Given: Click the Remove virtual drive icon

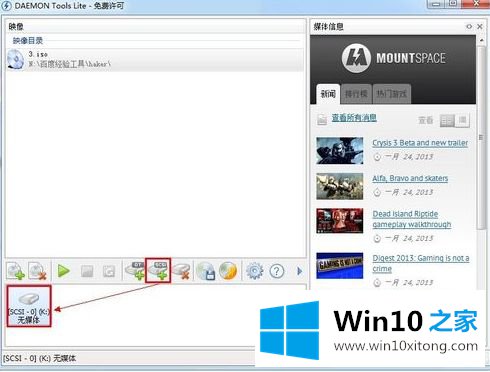Looking at the screenshot, I should (182, 271).
